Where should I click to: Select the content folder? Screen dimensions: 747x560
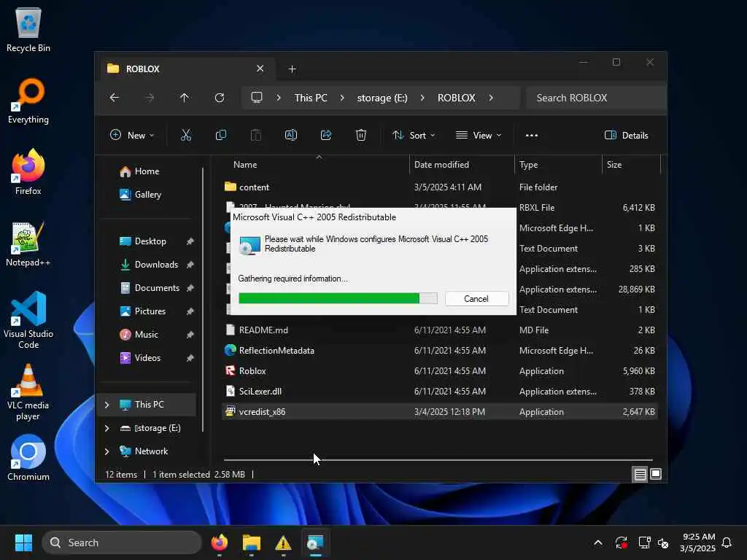(x=440, y=187)
